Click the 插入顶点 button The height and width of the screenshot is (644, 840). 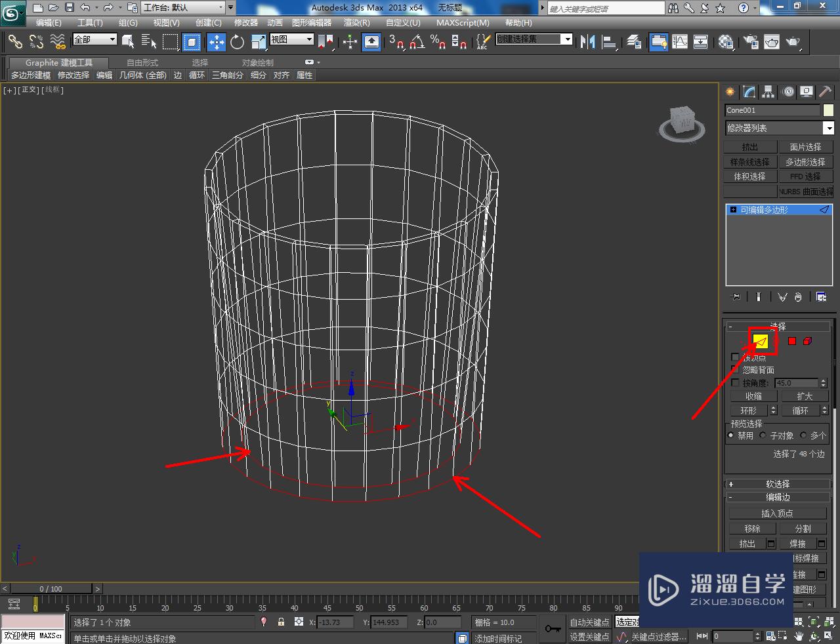point(778,513)
